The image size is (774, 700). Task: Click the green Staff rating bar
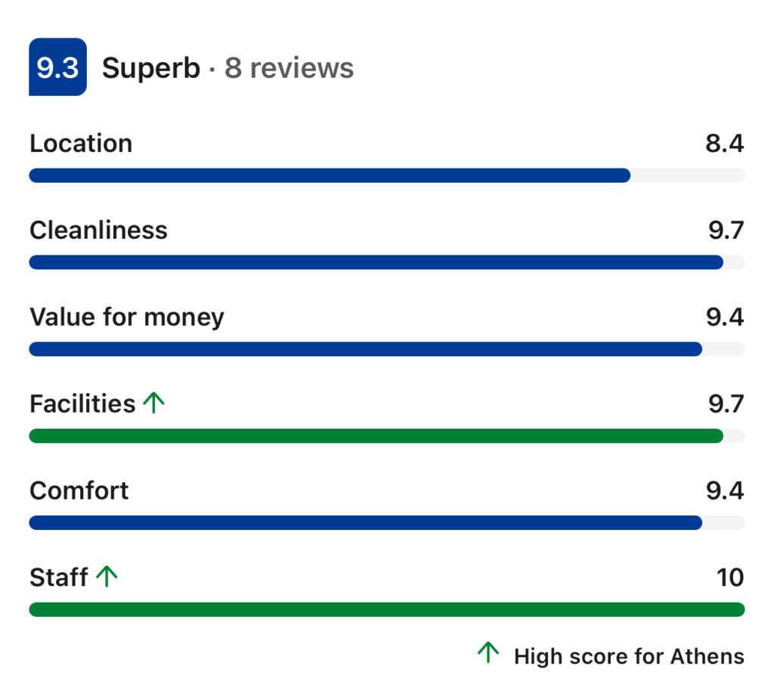(387, 609)
